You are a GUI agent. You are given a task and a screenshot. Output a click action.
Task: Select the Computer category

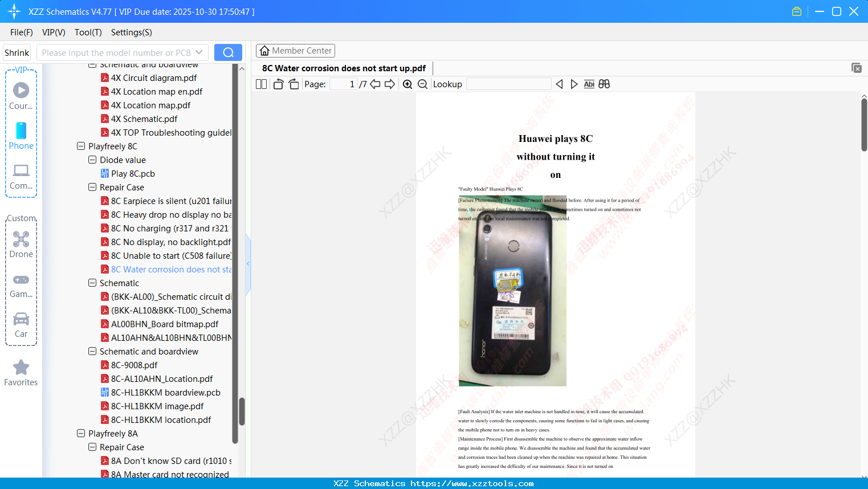tap(21, 177)
